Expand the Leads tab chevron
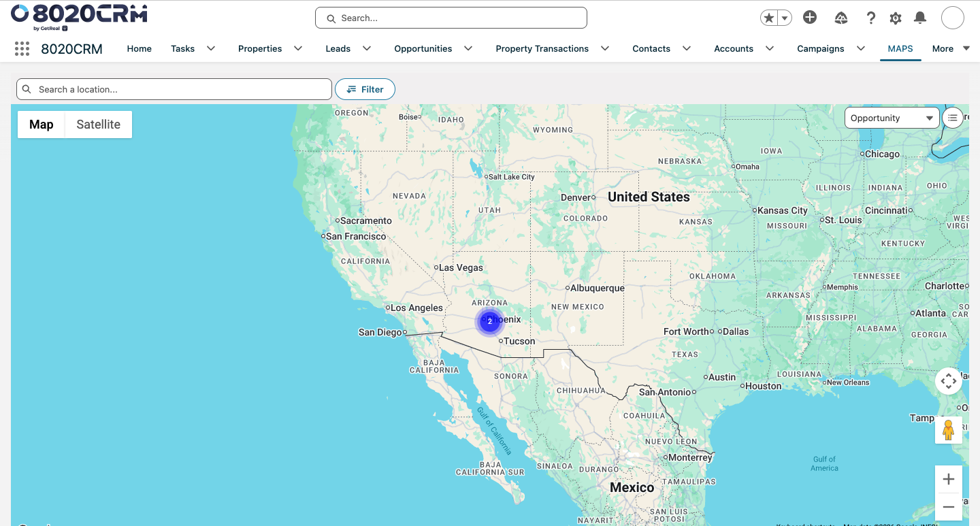The width and height of the screenshot is (980, 526). pyautogui.click(x=367, y=48)
